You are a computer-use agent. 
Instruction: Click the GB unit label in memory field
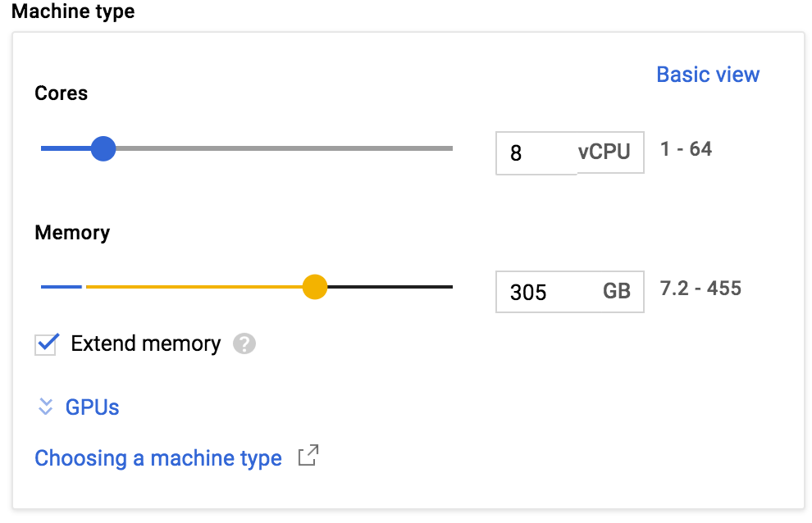coord(616,291)
